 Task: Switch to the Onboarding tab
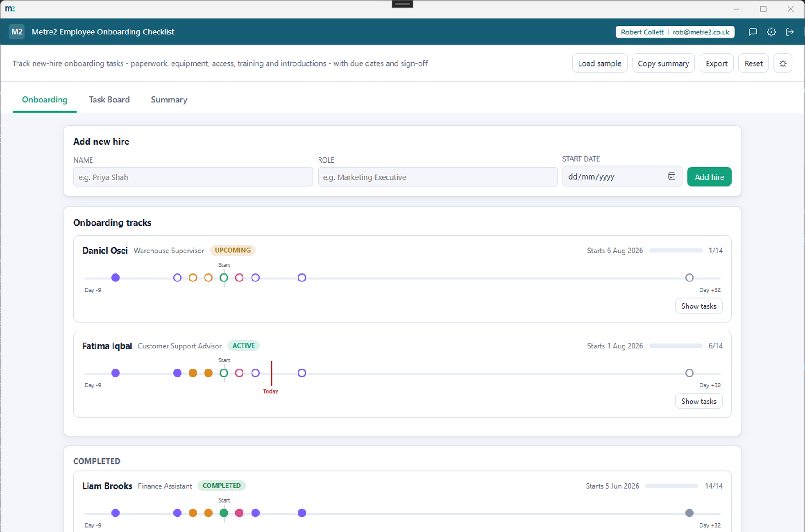pyautogui.click(x=45, y=100)
